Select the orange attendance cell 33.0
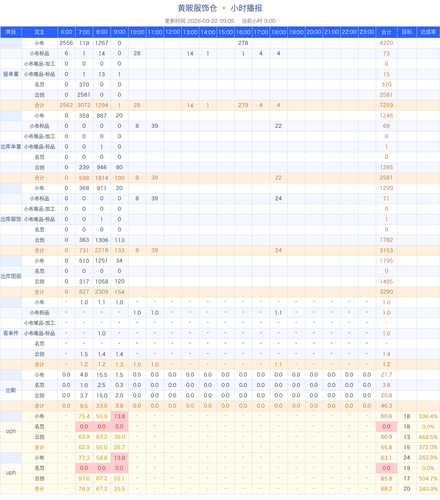Viewport: 440px width, 500px height. point(102,406)
